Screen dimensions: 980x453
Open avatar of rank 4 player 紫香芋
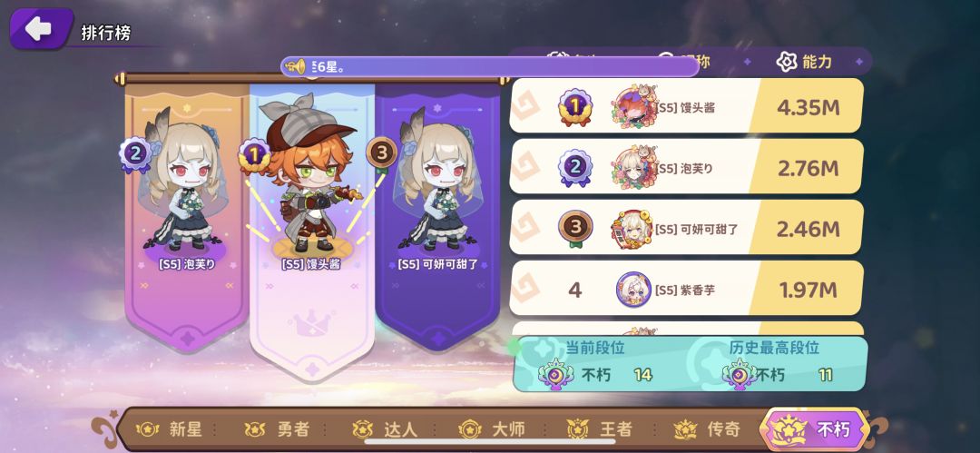[633, 290]
